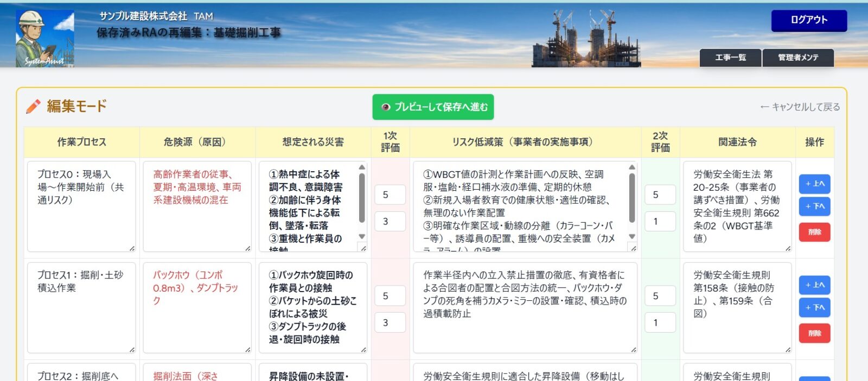Click ← キャンセルして戻る link

coord(800,107)
